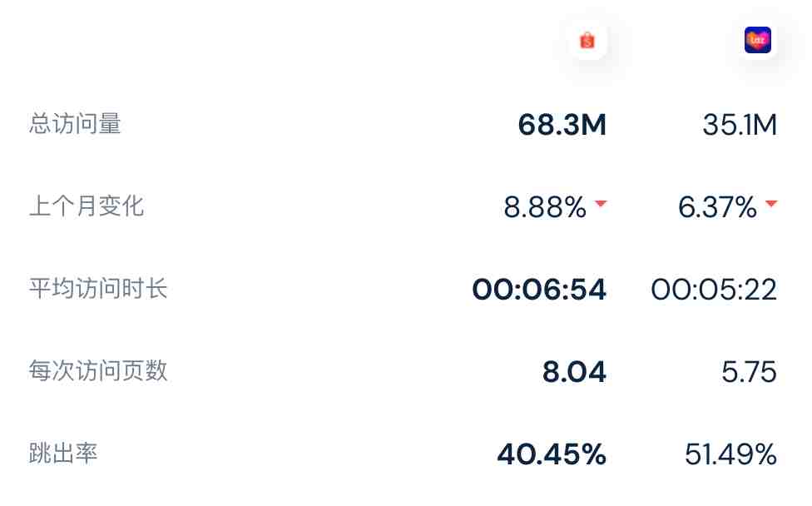Click the 35.1M total visits value
The image size is (812, 506).
(x=740, y=125)
